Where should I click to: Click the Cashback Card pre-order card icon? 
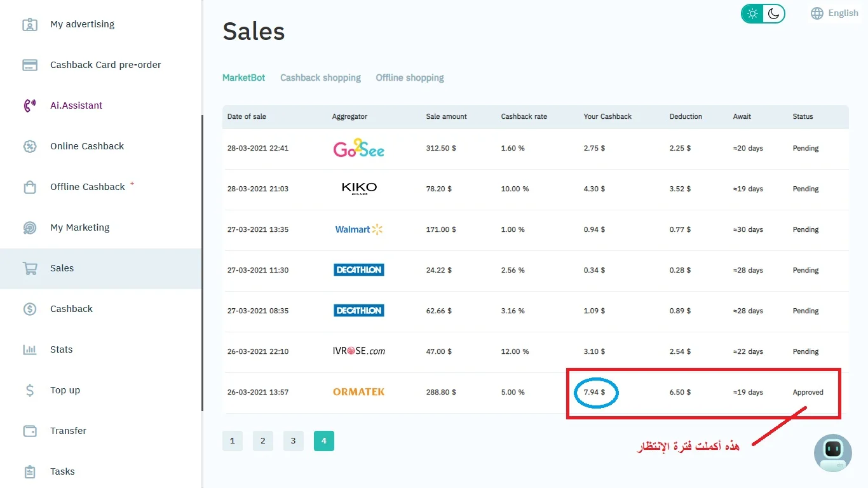[x=30, y=65]
